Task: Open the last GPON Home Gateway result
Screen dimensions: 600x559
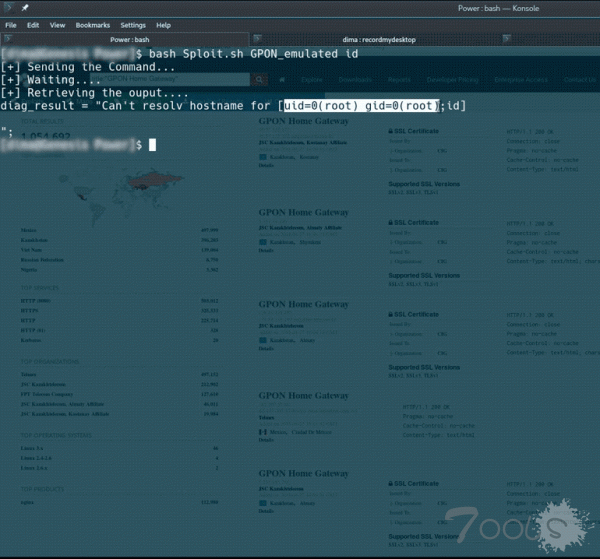Action: point(303,473)
